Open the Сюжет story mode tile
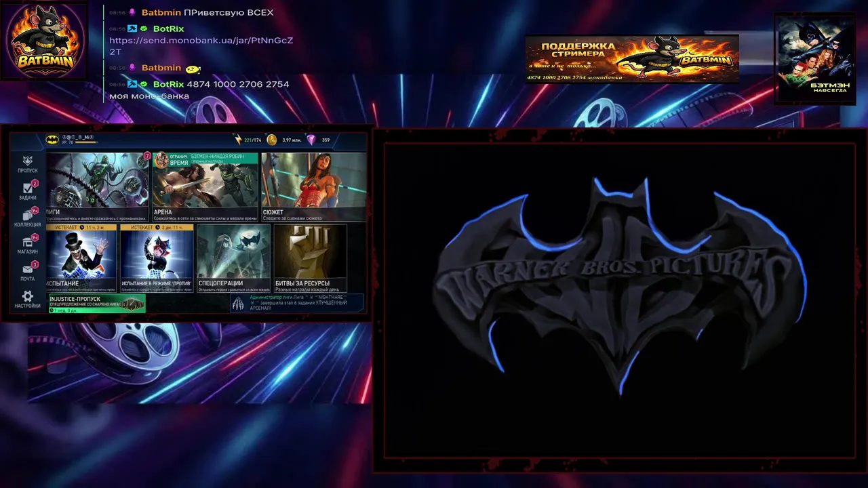Screen dimensions: 868x488 [x=314, y=187]
